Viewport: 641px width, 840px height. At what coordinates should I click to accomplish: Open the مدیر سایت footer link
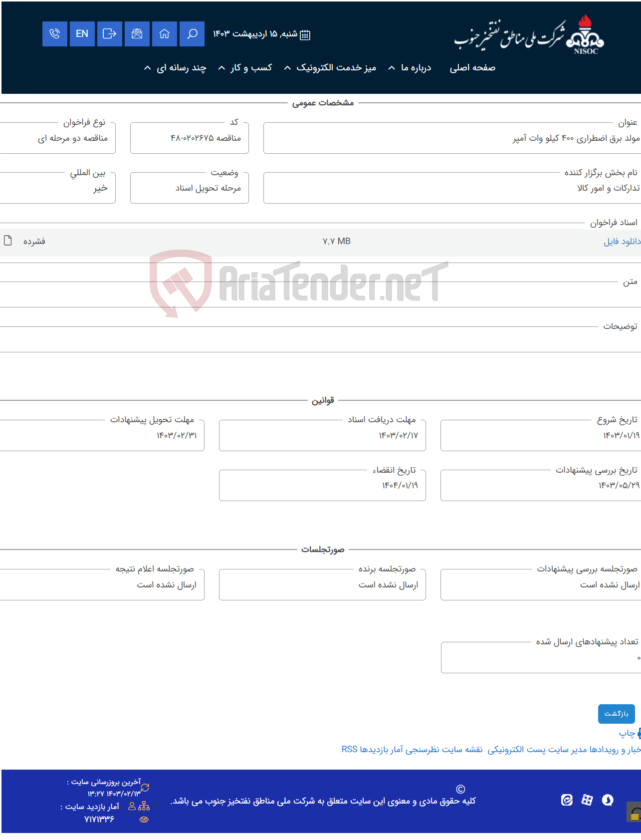click(568, 750)
